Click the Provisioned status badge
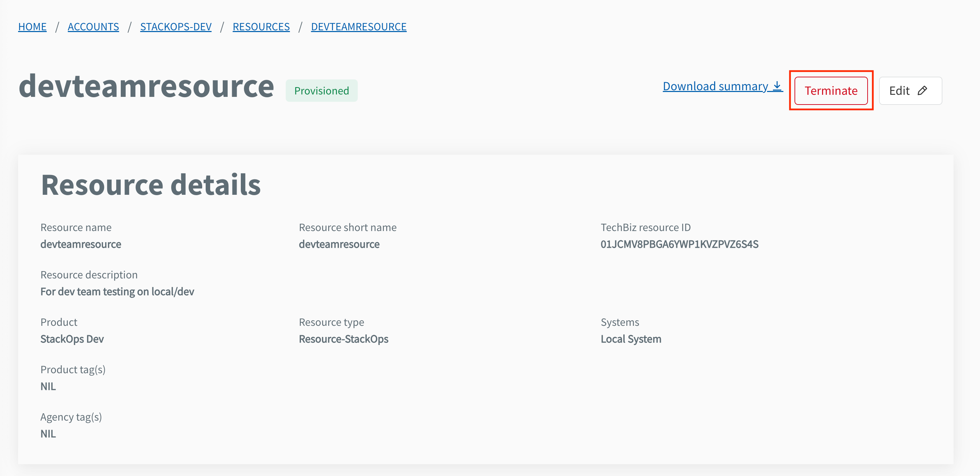 coord(322,91)
